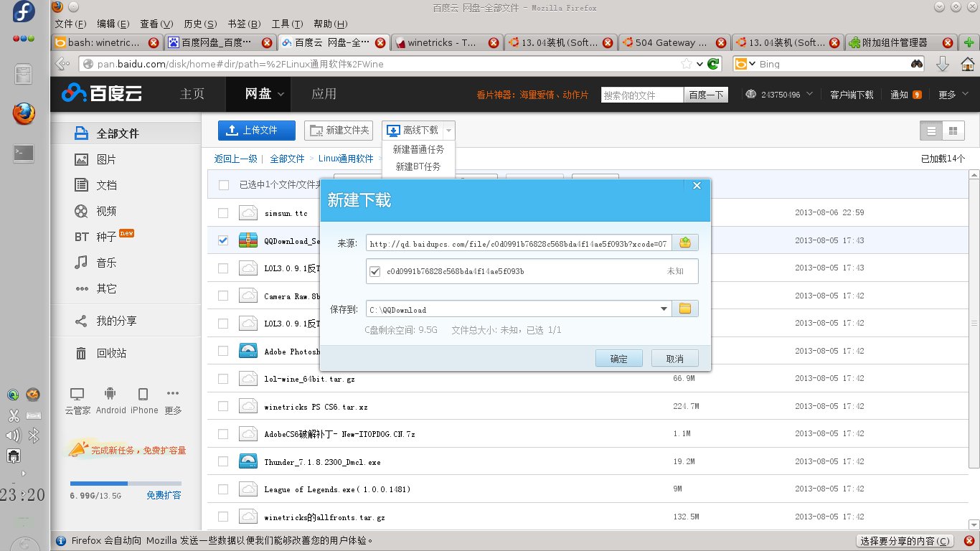Click the storage usage progress bar
The width and height of the screenshot is (980, 551).
click(126, 484)
